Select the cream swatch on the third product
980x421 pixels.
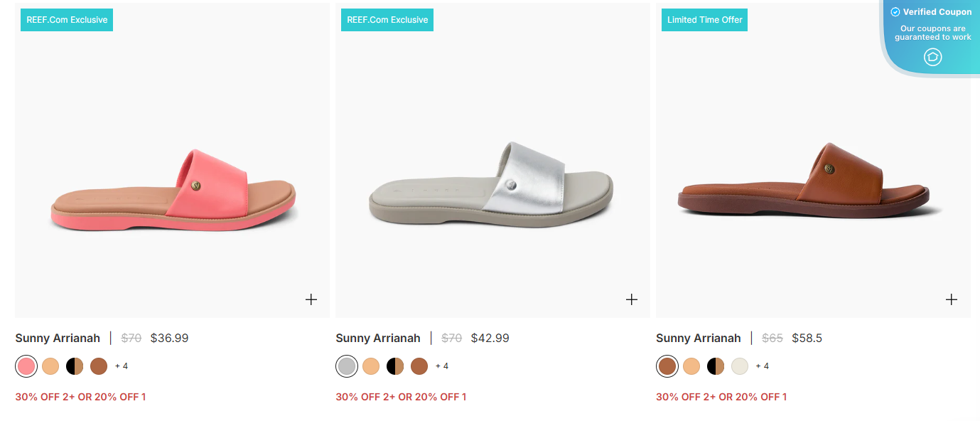[739, 366]
